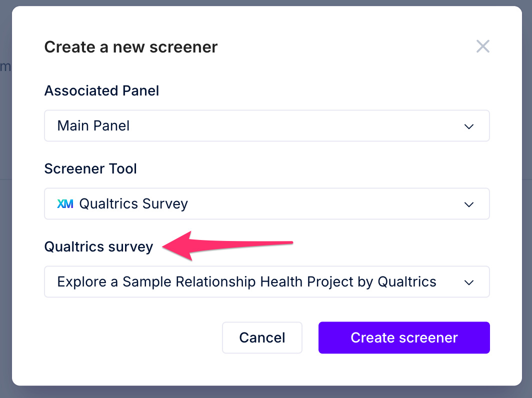This screenshot has width=532, height=398.
Task: Click the Create screener button
Action: (x=404, y=337)
